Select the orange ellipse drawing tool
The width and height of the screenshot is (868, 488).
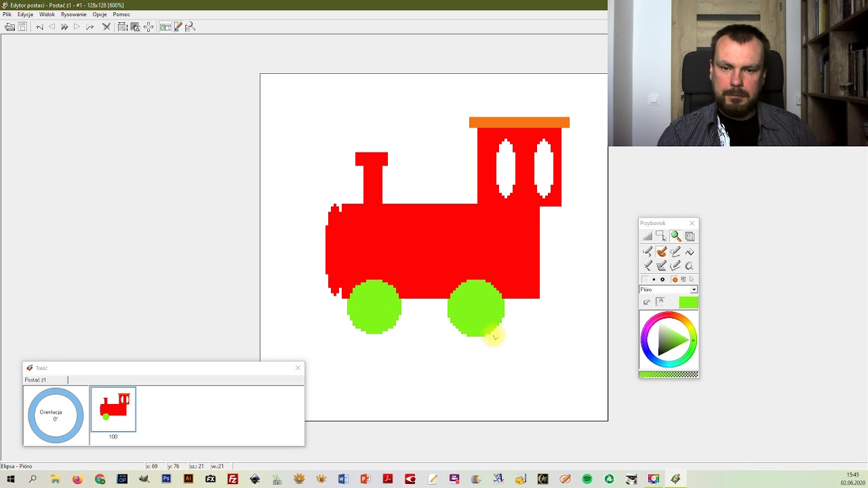click(661, 251)
